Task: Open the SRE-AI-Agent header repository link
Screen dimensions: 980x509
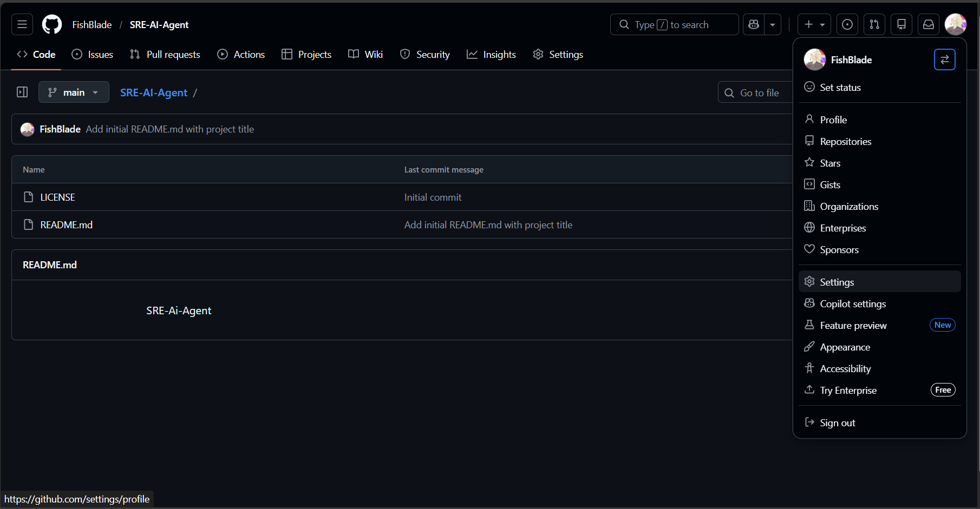Action: 159,25
